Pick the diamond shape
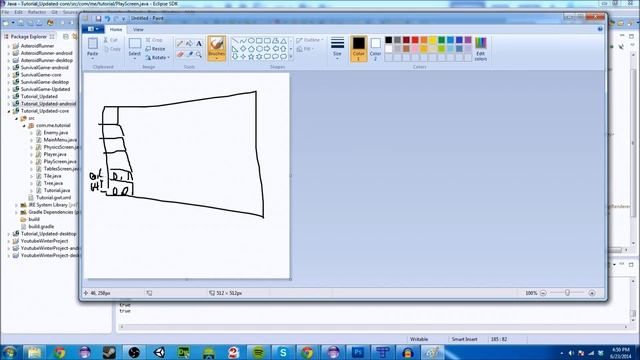 coord(243,49)
